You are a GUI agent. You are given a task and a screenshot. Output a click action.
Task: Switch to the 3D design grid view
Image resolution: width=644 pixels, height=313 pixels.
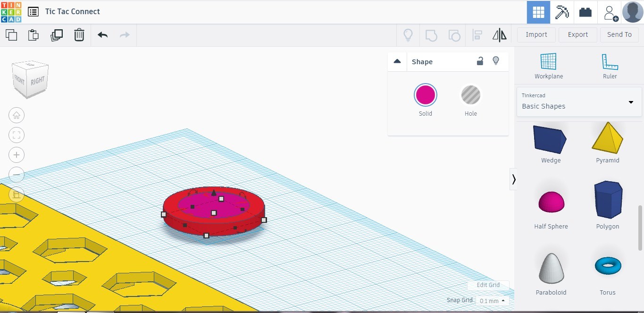tap(538, 12)
